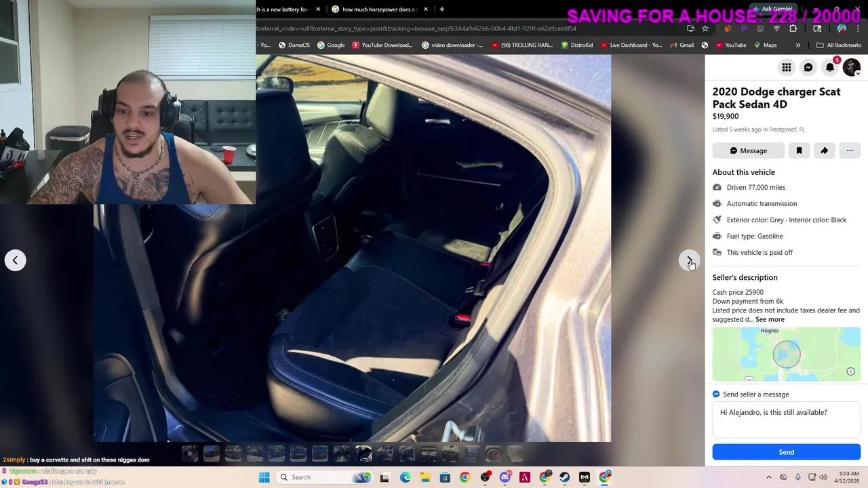Open the Maps bookmark
Image resolution: width=868 pixels, height=488 pixels.
(x=764, y=45)
